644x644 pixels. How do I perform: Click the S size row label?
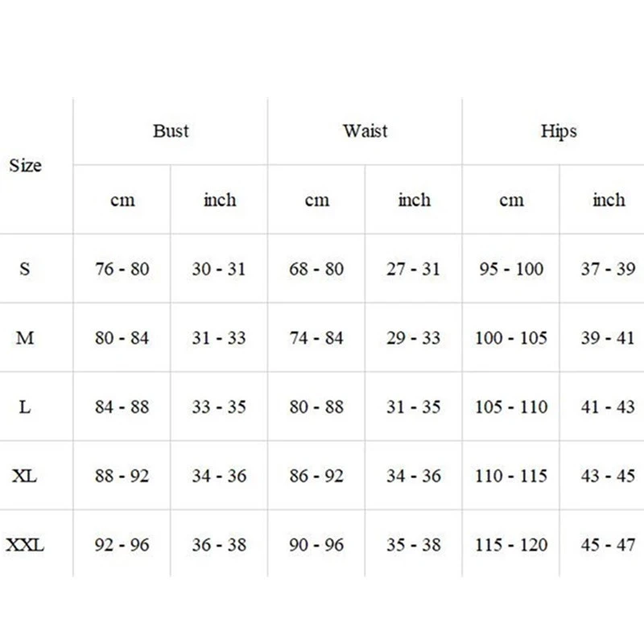(x=25, y=269)
